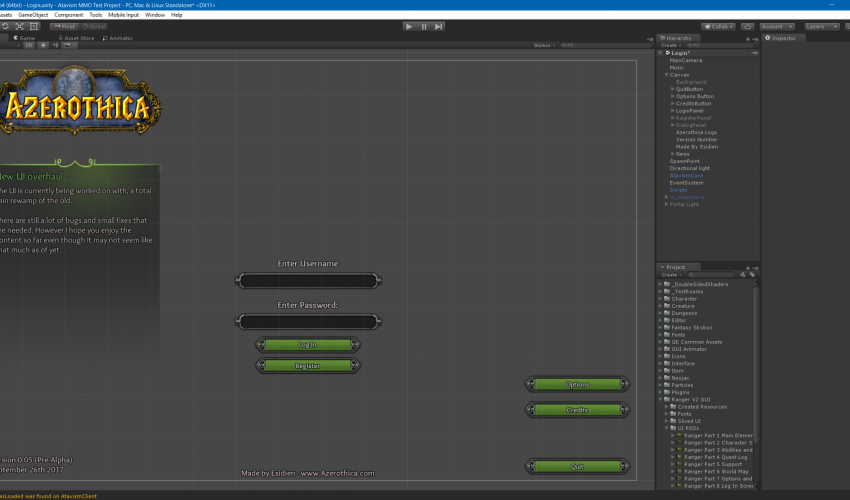
Task: Select Ranger Part 6 World Map PSD
Action: pyautogui.click(x=712, y=471)
